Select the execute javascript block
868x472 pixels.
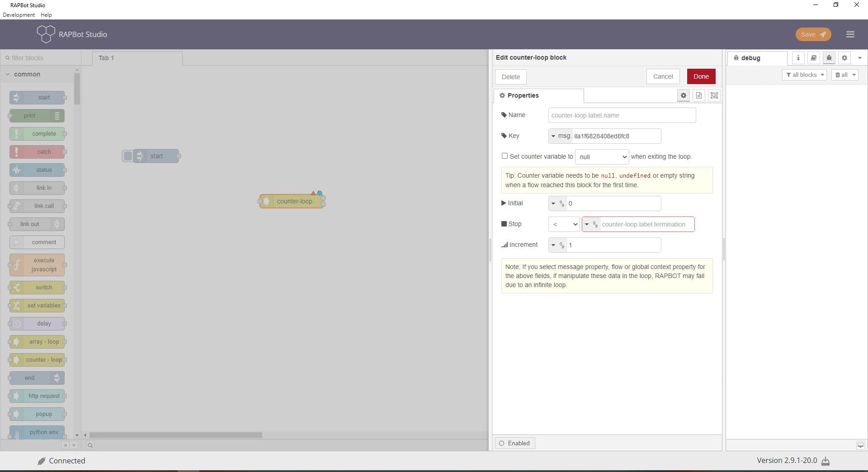[x=37, y=265]
